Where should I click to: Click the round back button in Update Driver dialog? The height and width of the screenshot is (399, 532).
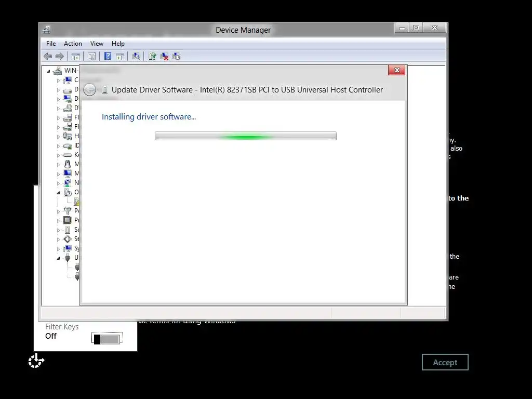89,89
